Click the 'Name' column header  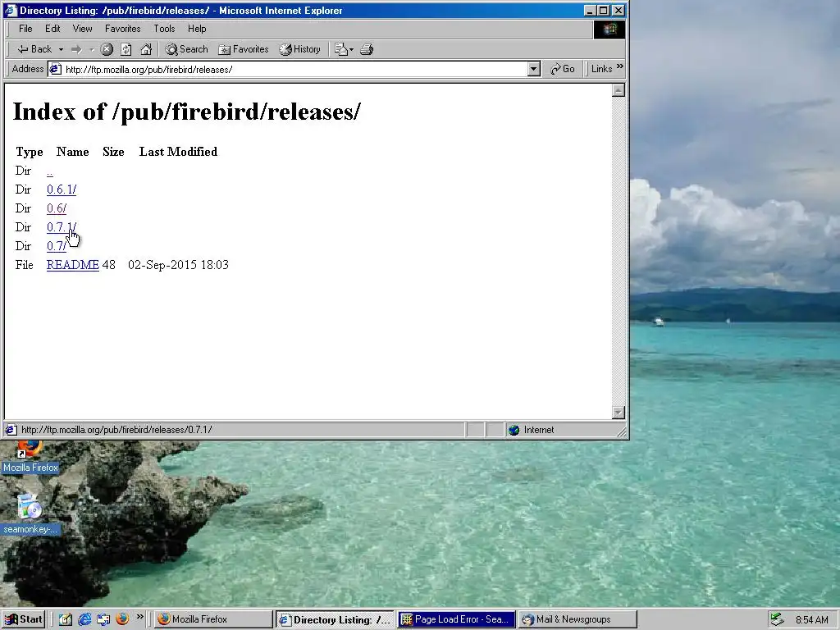(73, 152)
